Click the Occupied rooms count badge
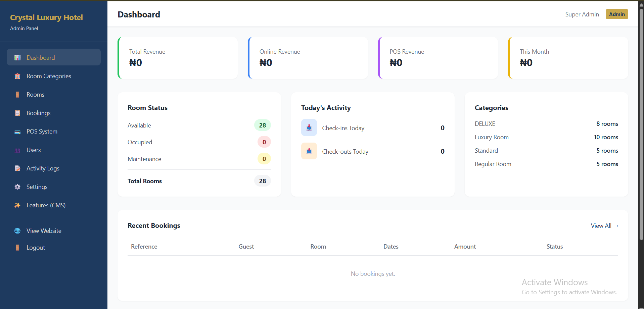This screenshot has height=309, width=644. point(264,142)
